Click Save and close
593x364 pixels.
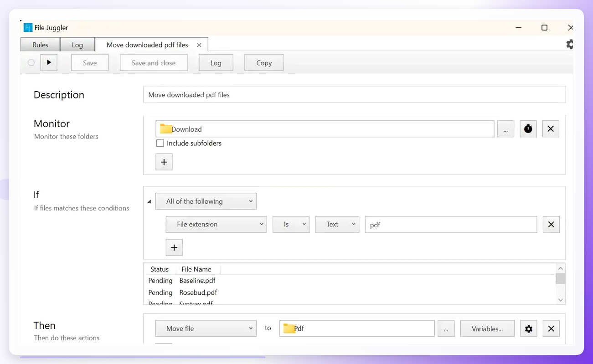click(x=154, y=63)
